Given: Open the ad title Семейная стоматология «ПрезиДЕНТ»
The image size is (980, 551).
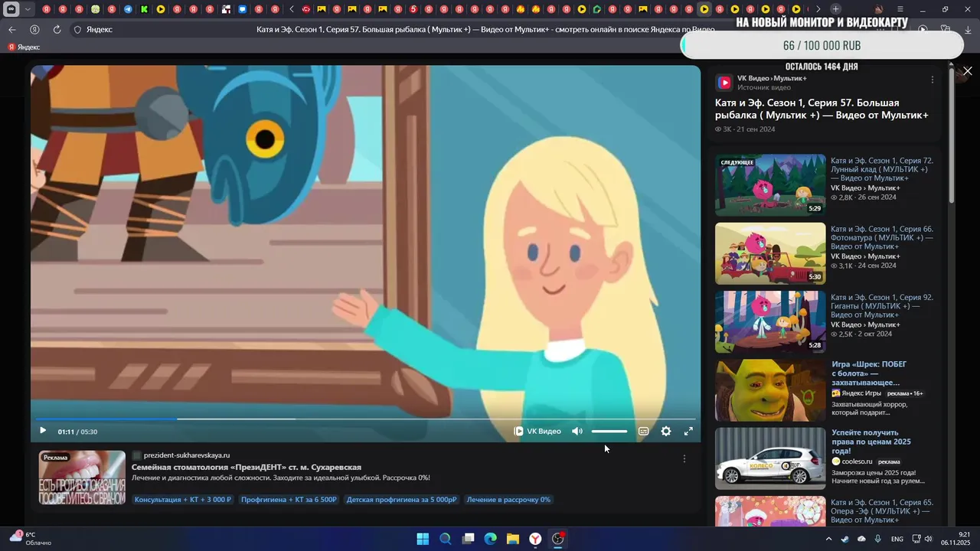Looking at the screenshot, I should coord(247,467).
